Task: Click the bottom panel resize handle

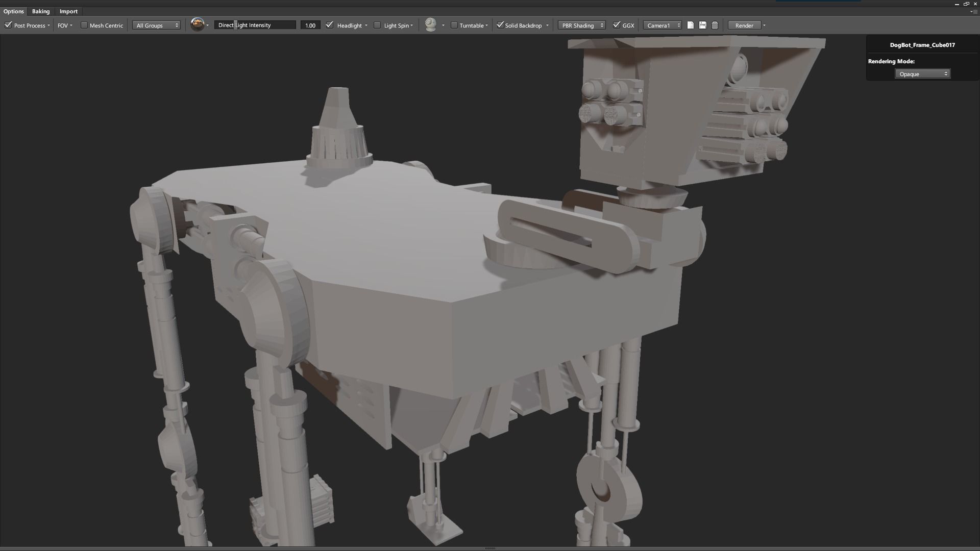Action: click(x=490, y=548)
